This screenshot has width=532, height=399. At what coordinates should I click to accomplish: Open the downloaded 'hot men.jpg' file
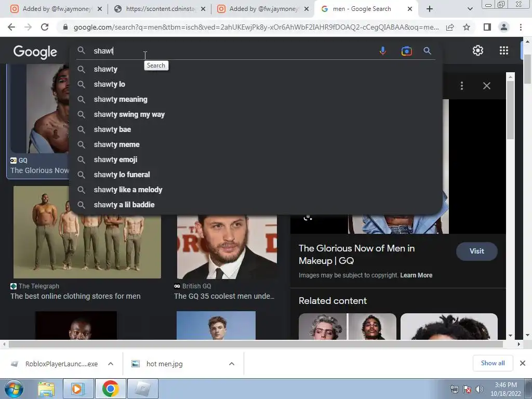pos(164,364)
